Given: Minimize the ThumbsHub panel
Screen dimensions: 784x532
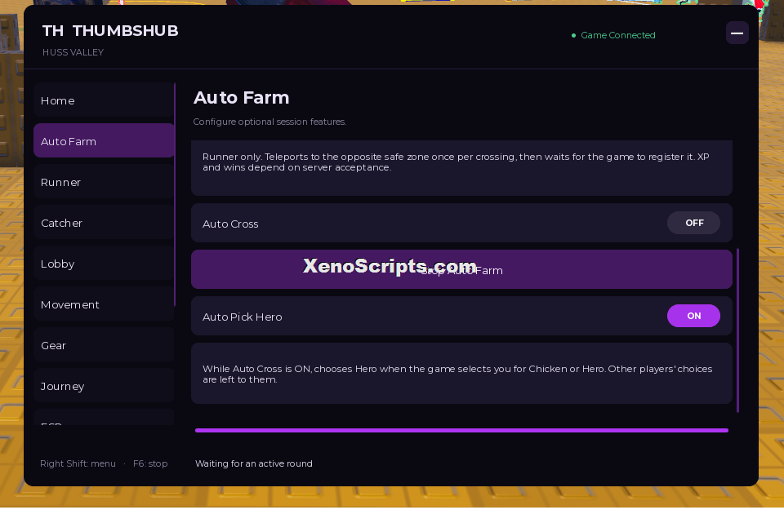Looking at the screenshot, I should pos(737,33).
